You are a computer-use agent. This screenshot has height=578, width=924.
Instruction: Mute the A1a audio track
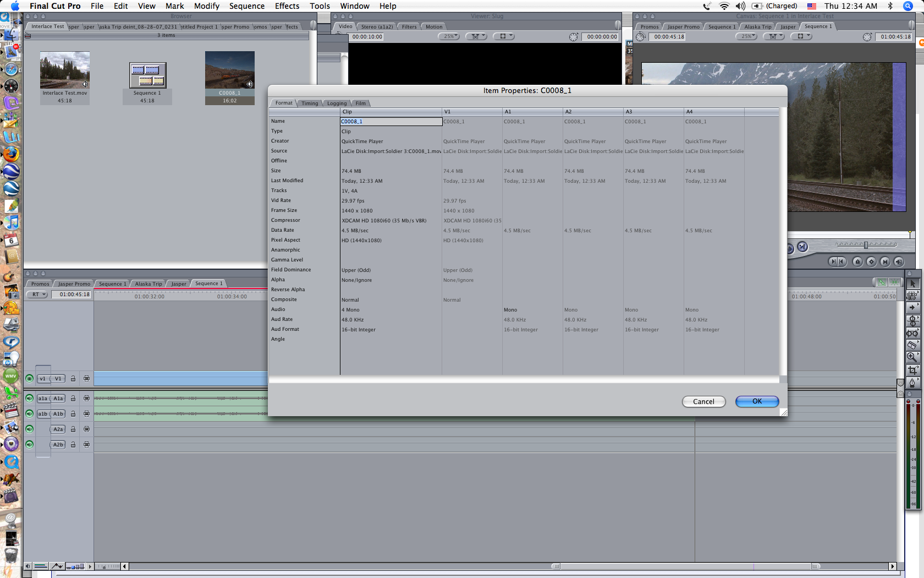[x=30, y=398]
